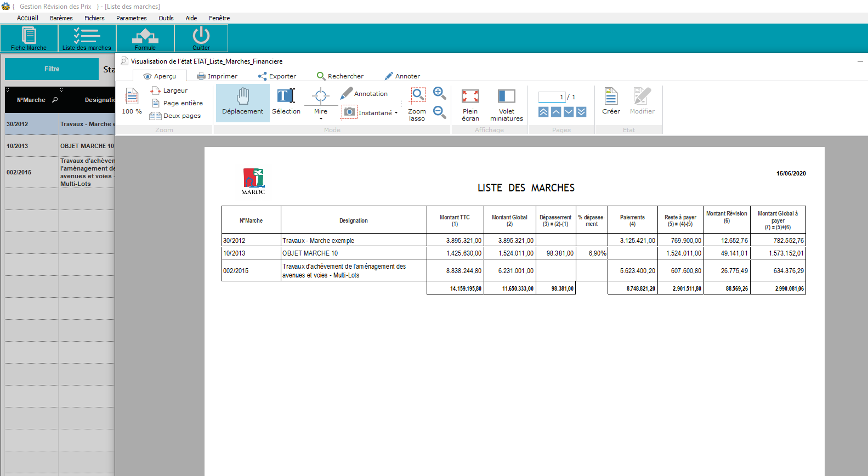Click the Créer report icon
868x476 pixels.
click(x=611, y=101)
